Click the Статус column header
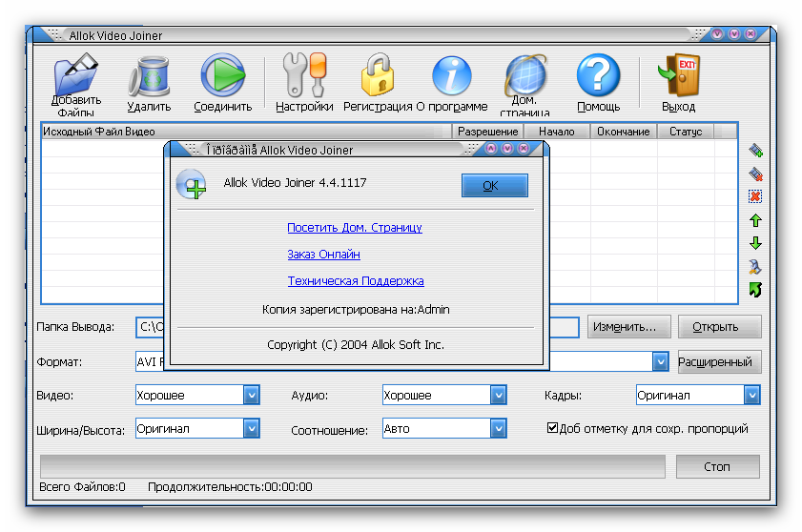The width and height of the screenshot is (802, 532). pyautogui.click(x=686, y=132)
